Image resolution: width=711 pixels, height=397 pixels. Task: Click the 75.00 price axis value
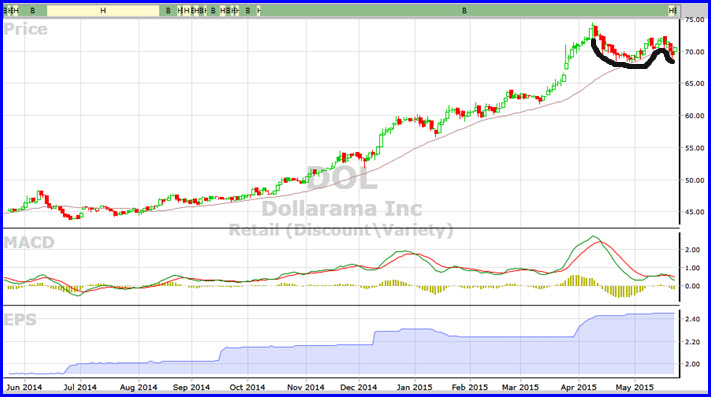[695, 20]
